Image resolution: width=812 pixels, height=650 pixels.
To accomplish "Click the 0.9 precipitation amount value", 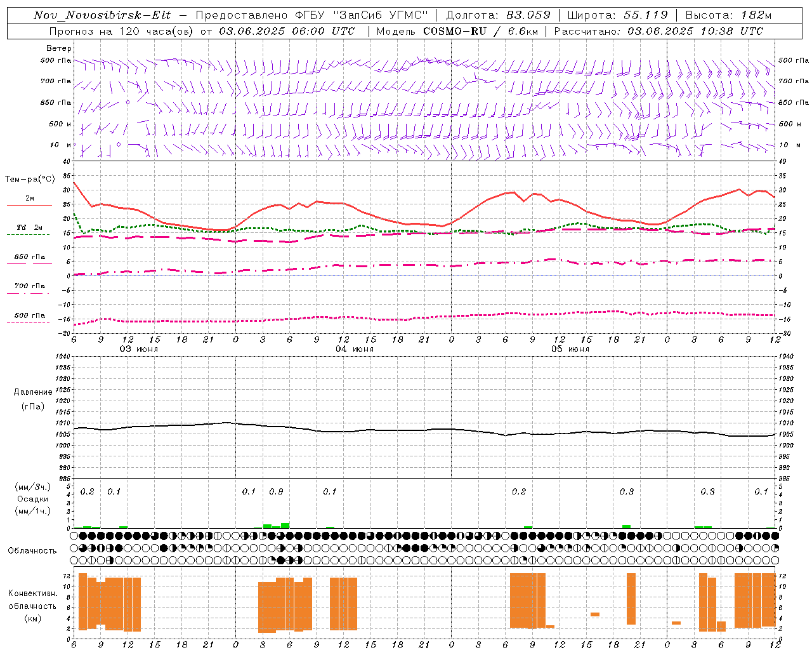I will pos(276,492).
